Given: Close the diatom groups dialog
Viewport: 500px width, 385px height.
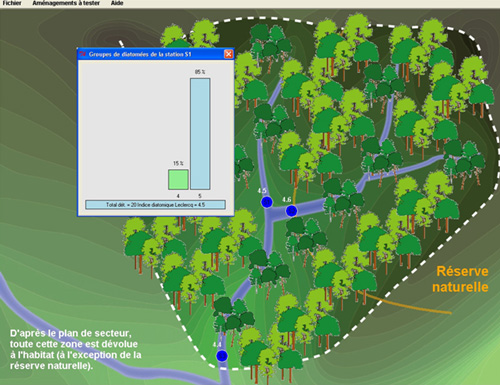Looking at the screenshot, I should point(228,54).
